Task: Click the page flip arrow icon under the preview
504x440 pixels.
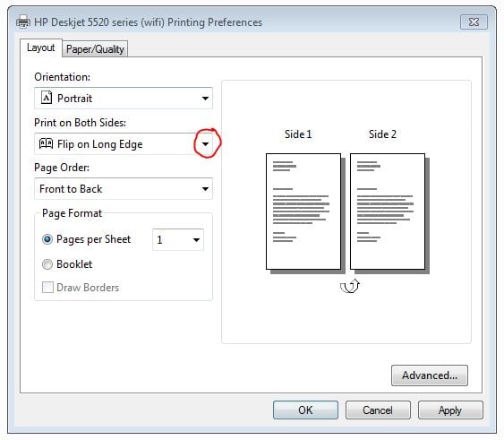Action: 350,286
